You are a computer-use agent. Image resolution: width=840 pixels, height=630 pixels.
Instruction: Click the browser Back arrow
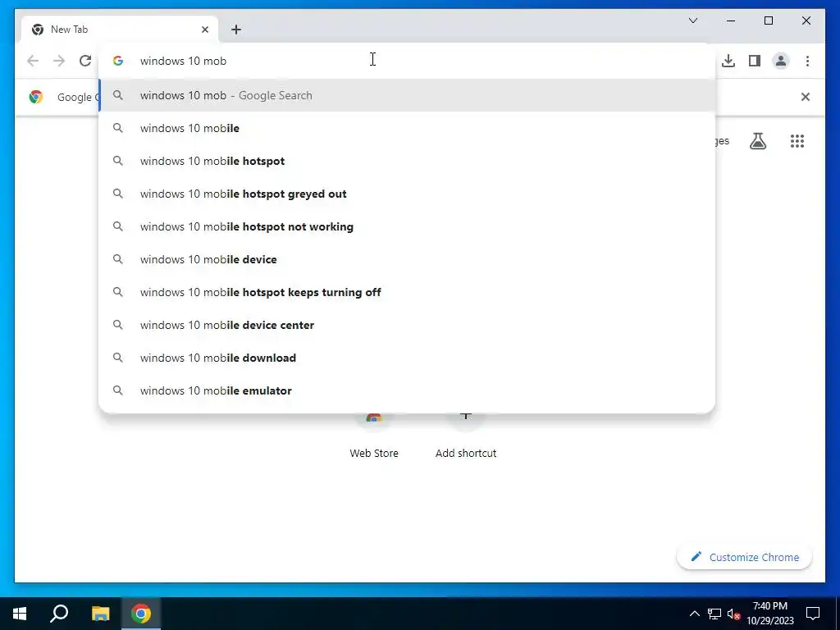pos(33,61)
